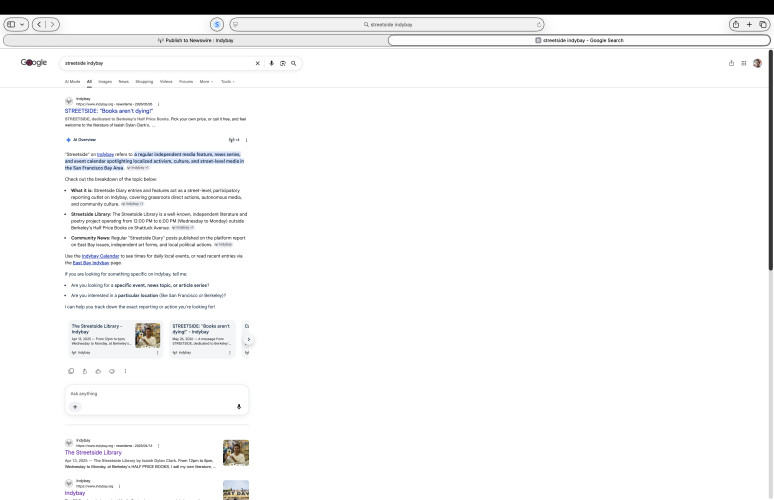This screenshot has width=774, height=500.
Task: Go forward to the next page
Action: (x=52, y=24)
